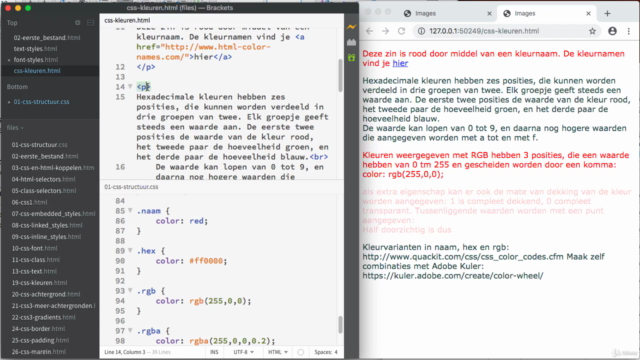Bookmark this page with the star icon

[592, 31]
